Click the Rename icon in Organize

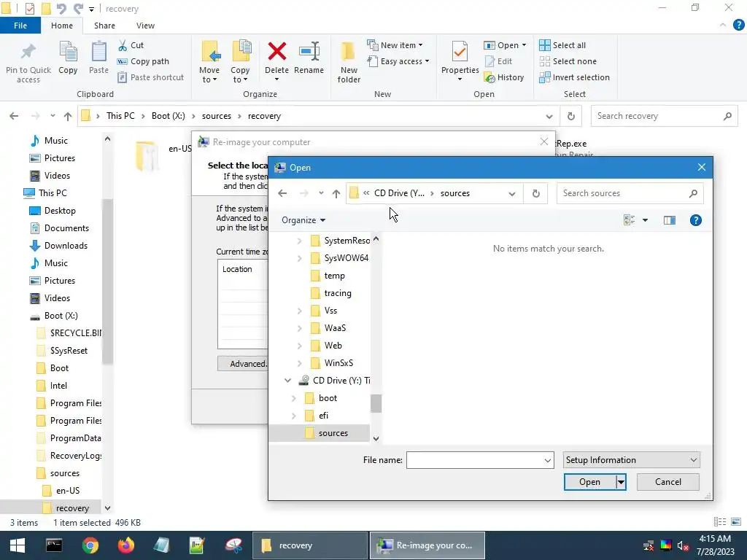click(309, 52)
